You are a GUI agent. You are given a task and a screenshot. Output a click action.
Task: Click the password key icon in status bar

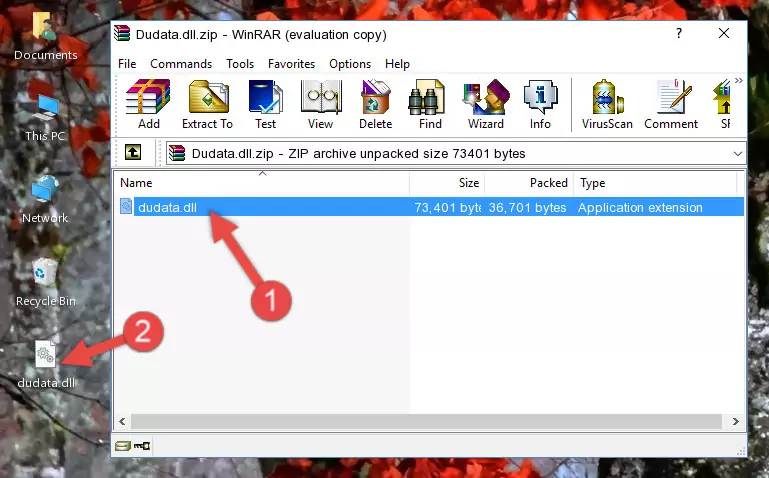click(142, 446)
